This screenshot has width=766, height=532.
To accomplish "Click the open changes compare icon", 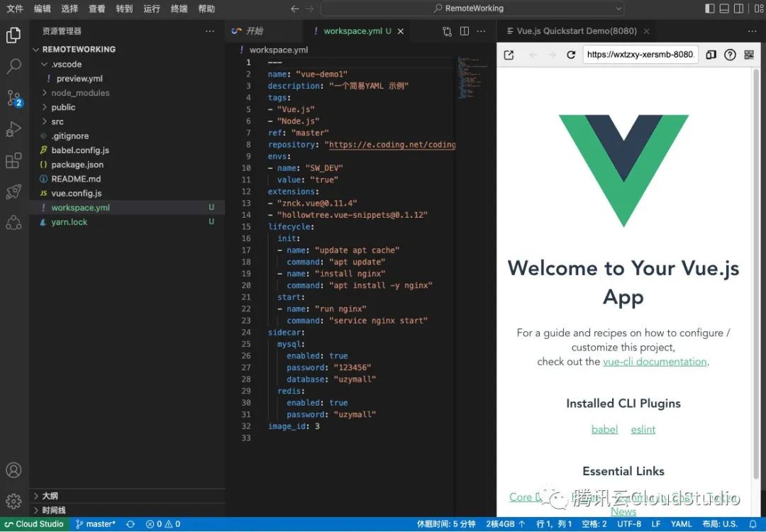I will coord(447,31).
